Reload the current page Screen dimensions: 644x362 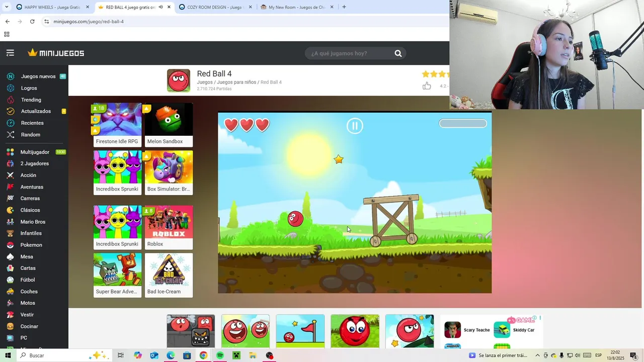[32, 22]
